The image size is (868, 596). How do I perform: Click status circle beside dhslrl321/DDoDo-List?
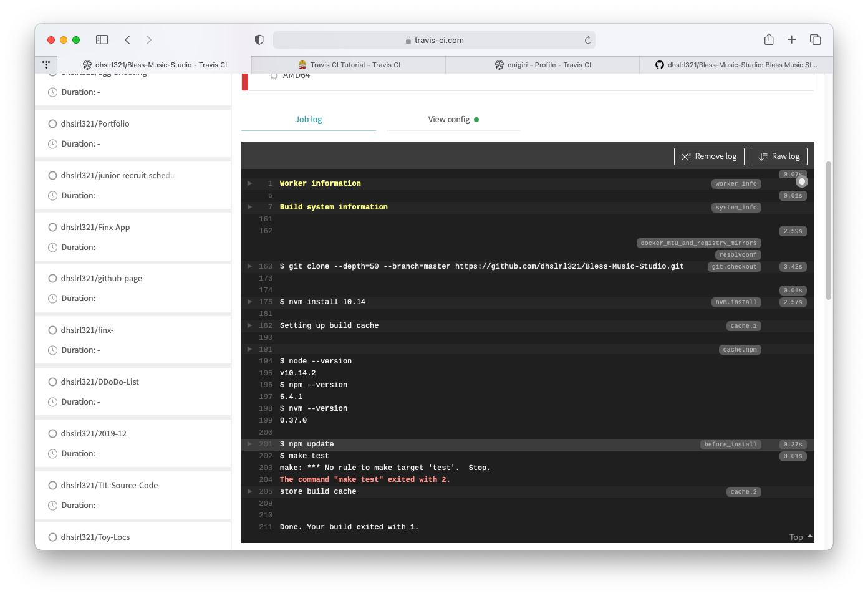pyautogui.click(x=52, y=382)
